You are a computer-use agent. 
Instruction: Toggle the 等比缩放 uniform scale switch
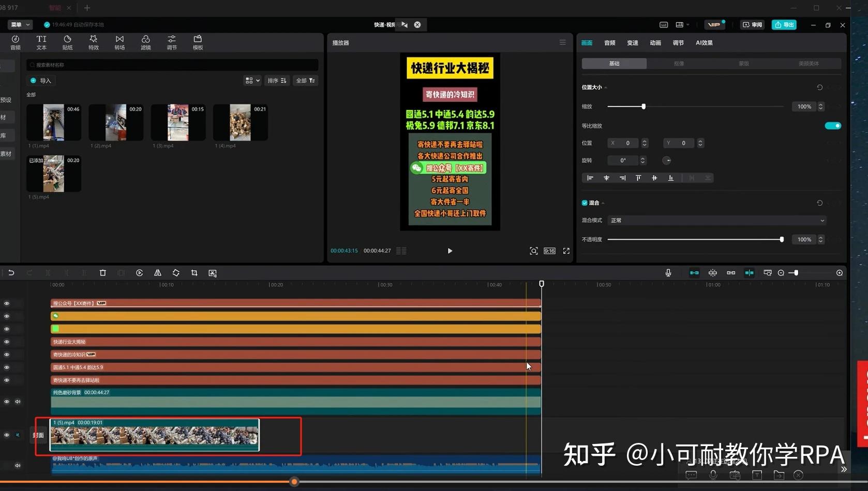click(x=833, y=126)
